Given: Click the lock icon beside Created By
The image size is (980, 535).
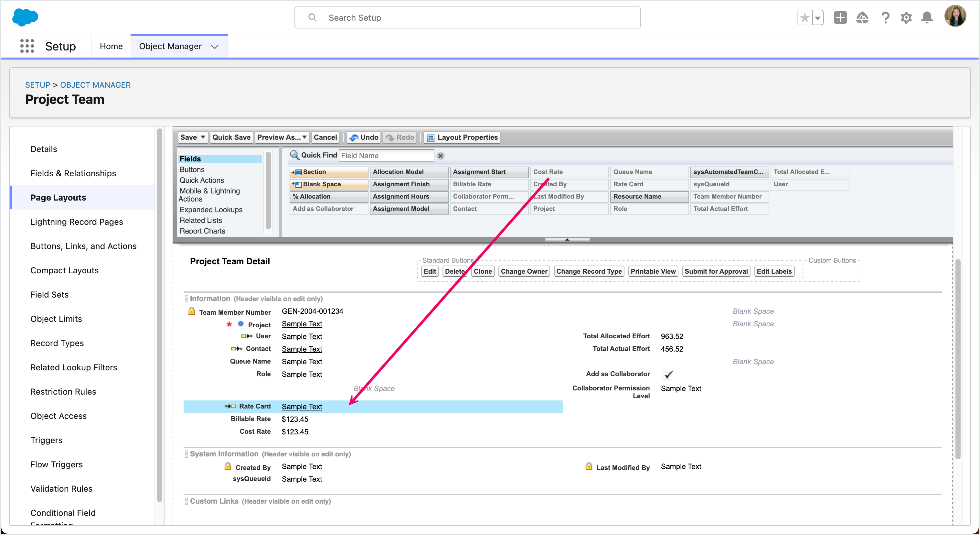Looking at the screenshot, I should (x=228, y=466).
